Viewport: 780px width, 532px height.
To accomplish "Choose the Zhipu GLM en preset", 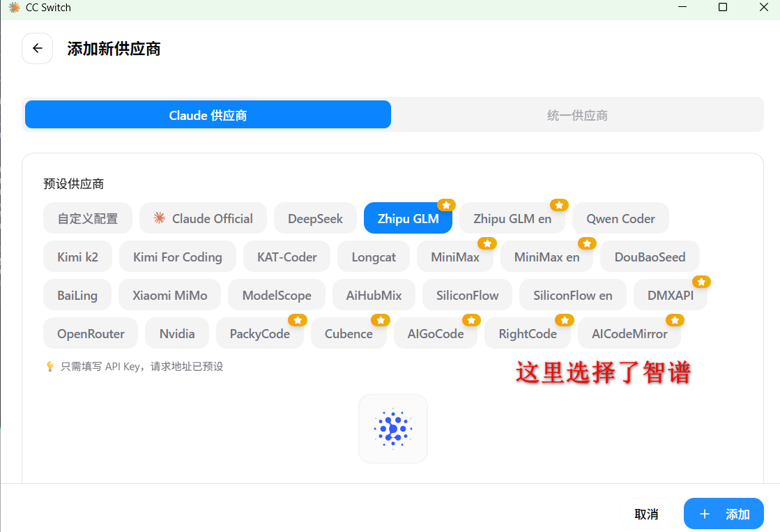I will [x=512, y=218].
